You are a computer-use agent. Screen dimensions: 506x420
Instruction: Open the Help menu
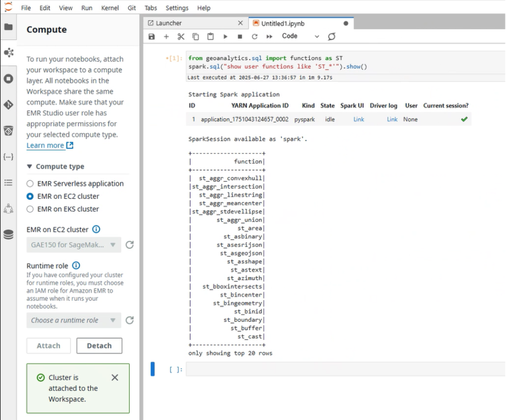pos(204,8)
